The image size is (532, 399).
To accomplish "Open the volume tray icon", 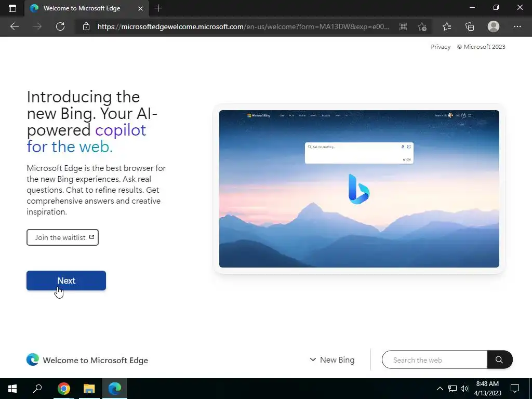I will tap(464, 389).
